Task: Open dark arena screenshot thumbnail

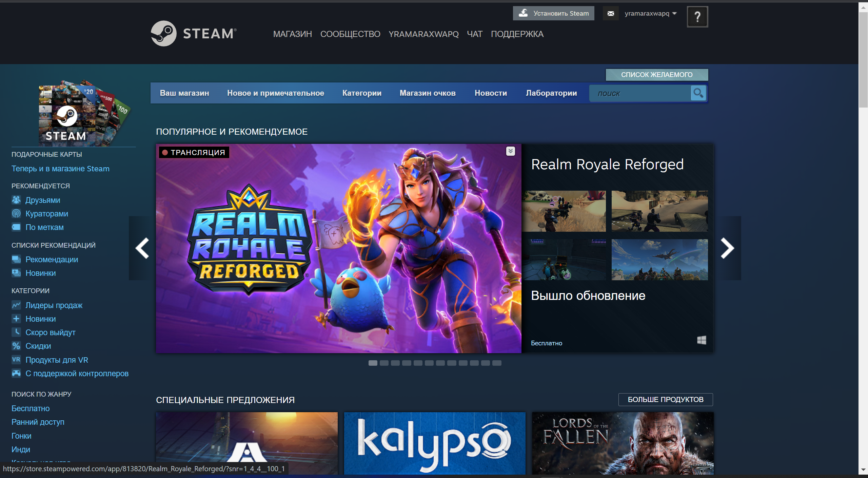Action: tap(564, 260)
